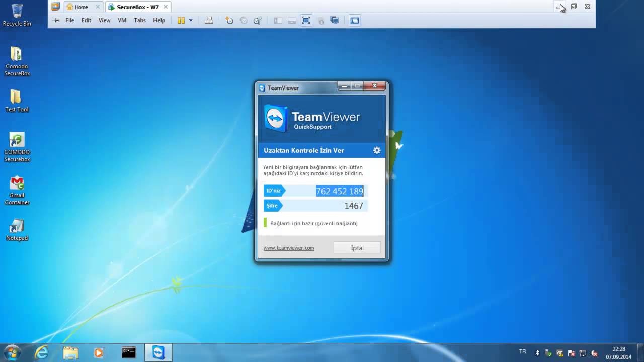Click the Show desktop button
Viewport: 644px width, 362px height.
[x=640, y=353]
